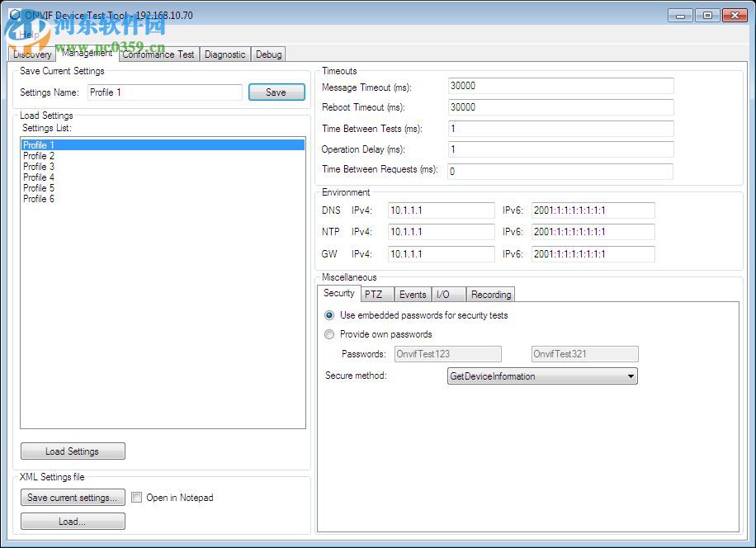756x548 pixels.
Task: Open the Recording tab
Action: point(490,294)
